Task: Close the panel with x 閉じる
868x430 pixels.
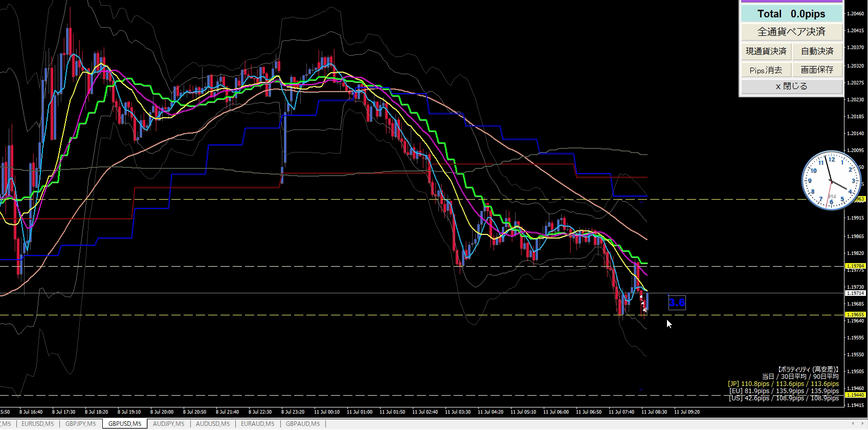Action: point(791,86)
